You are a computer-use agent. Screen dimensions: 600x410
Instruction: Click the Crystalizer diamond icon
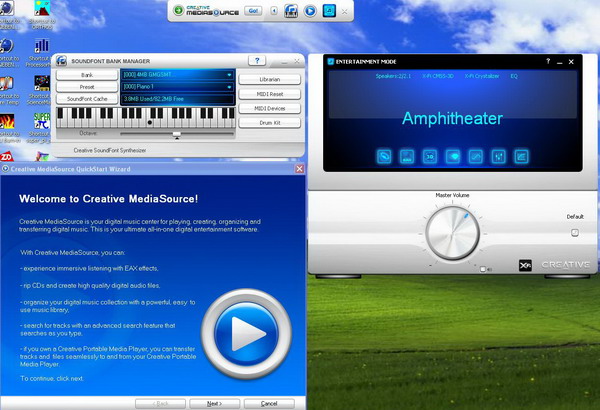[x=453, y=156]
